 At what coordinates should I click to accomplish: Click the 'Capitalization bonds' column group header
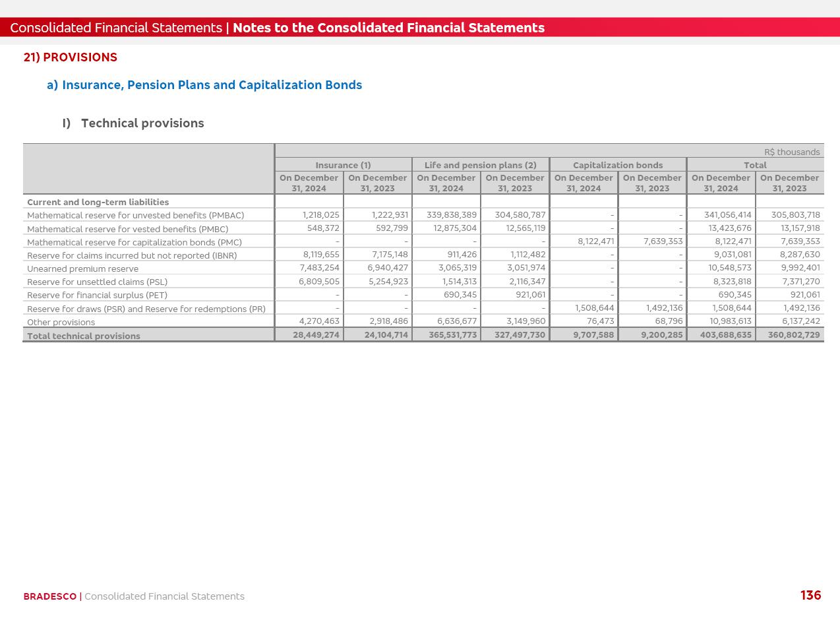click(x=618, y=165)
